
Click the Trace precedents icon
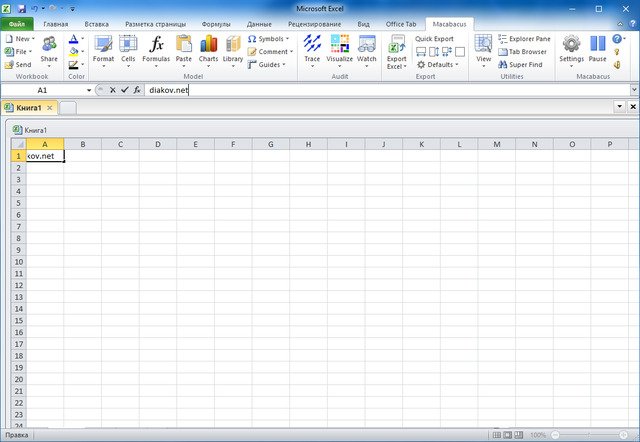[312, 49]
